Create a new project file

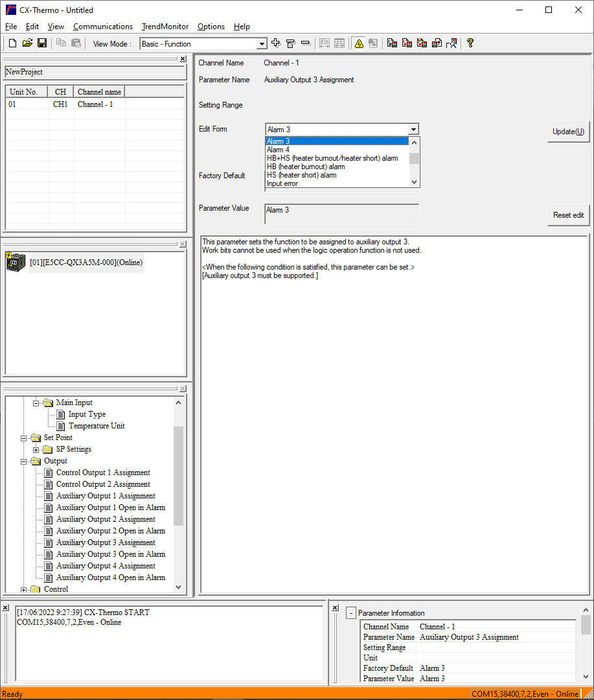12,43
